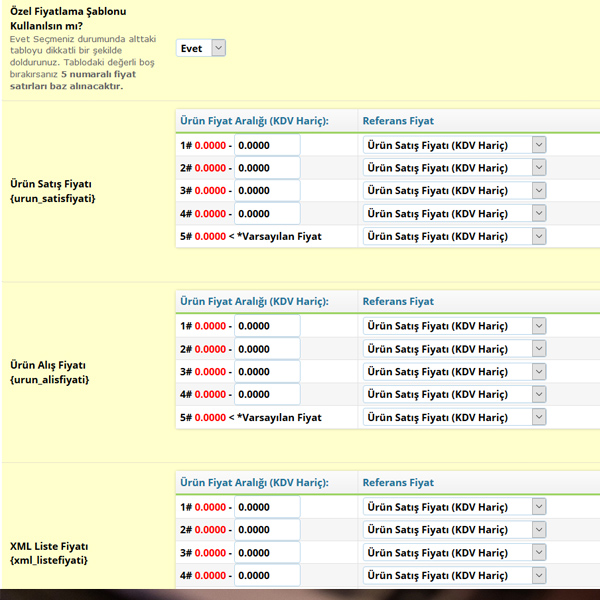Expand row 4# reference price dropdown for XML Liste Fiyatı
Image resolution: width=600 pixels, height=600 pixels.
(x=454, y=575)
